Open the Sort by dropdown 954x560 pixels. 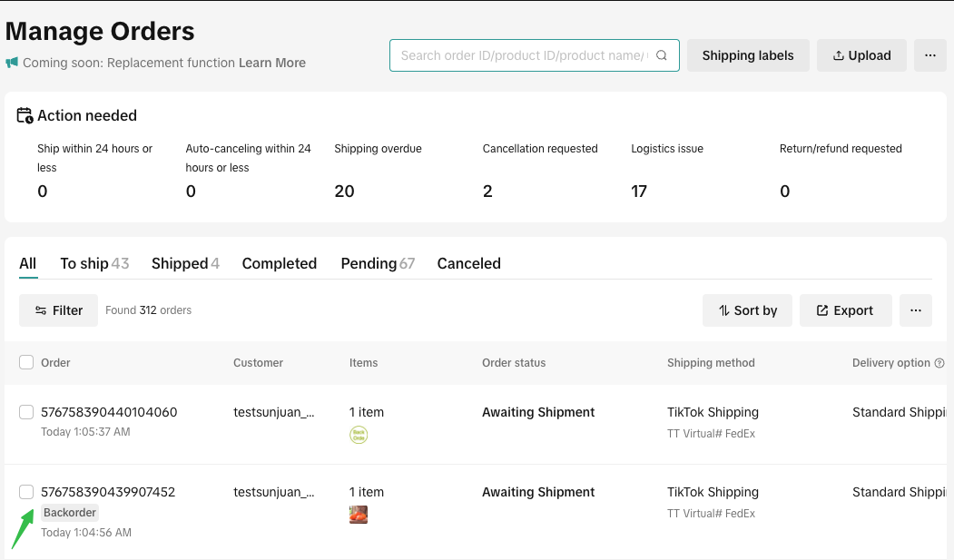point(747,310)
